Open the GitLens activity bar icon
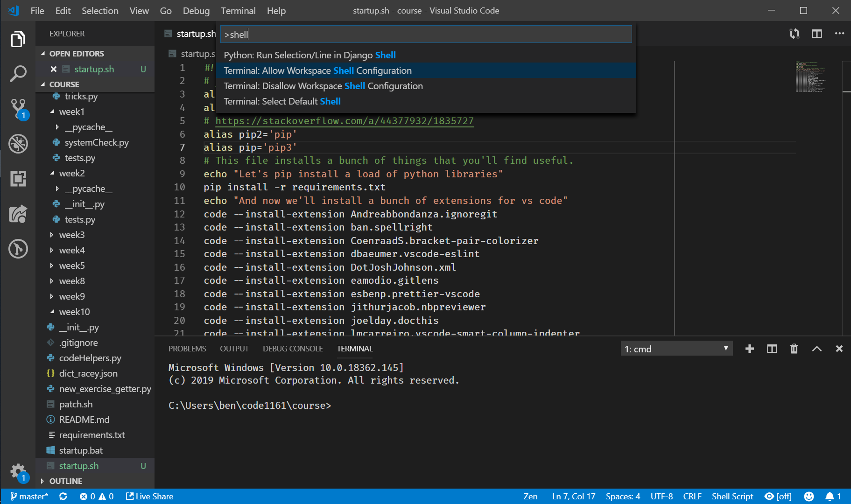Screen dimensions: 851x504 click(18, 249)
